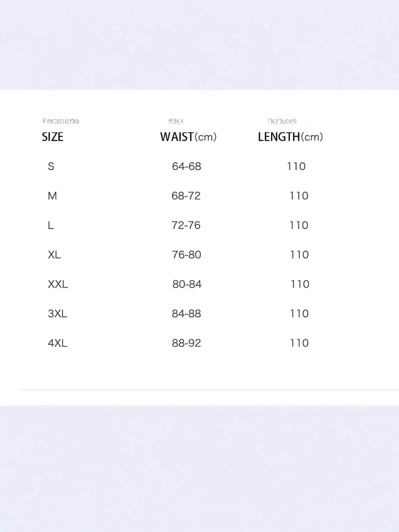Viewport: 399px width, 532px height.
Task: Select the XL size label
Action: (54, 255)
